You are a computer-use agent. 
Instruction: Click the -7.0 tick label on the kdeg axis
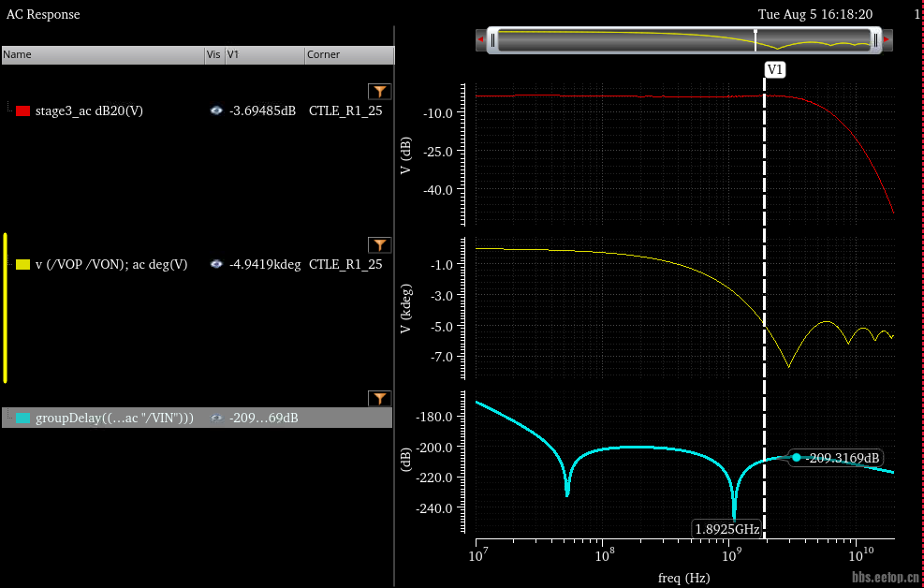point(441,357)
